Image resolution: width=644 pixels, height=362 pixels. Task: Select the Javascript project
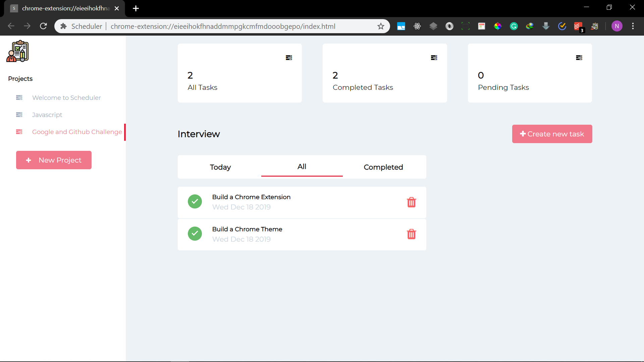pos(47,115)
